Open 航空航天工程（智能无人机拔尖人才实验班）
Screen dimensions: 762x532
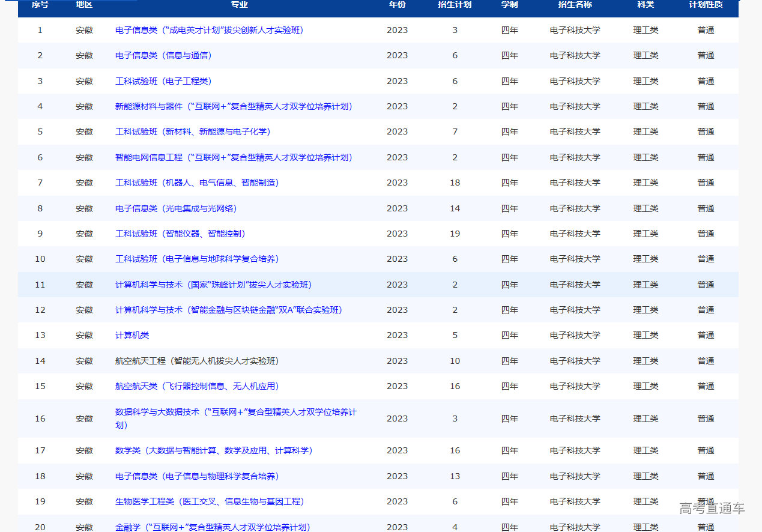[197, 361]
